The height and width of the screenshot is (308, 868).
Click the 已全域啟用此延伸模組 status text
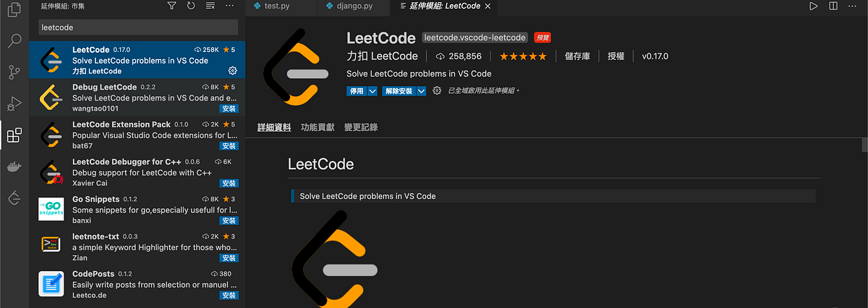tap(483, 91)
